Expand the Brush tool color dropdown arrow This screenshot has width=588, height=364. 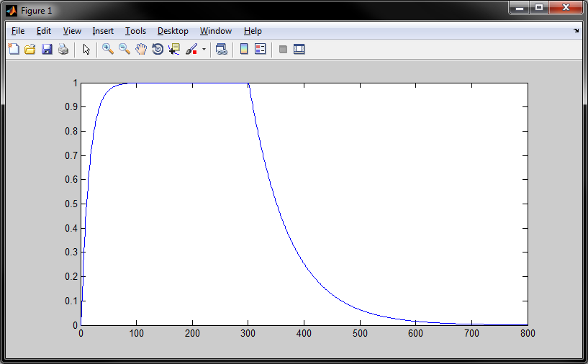204,50
